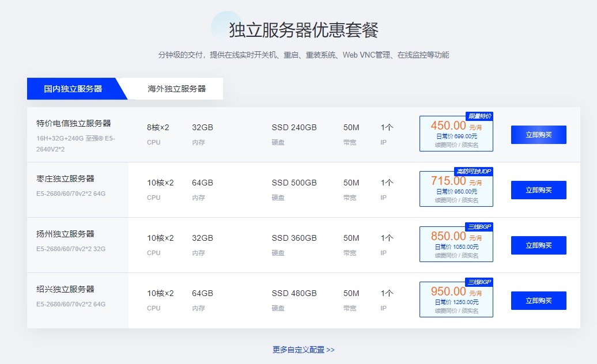Click the 独立服务器优惠套餐 heading
Viewport: 597px width, 364px height.
tap(304, 31)
